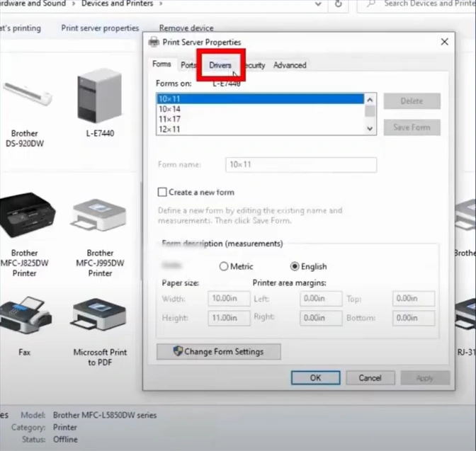The width and height of the screenshot is (476, 451).
Task: Enable the Create a new form checkbox
Action: (x=162, y=192)
